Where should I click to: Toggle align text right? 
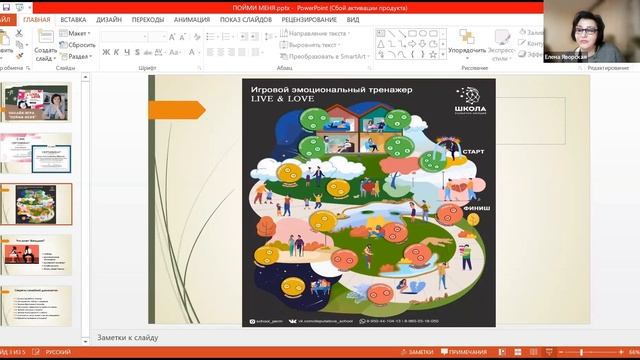coord(231,52)
